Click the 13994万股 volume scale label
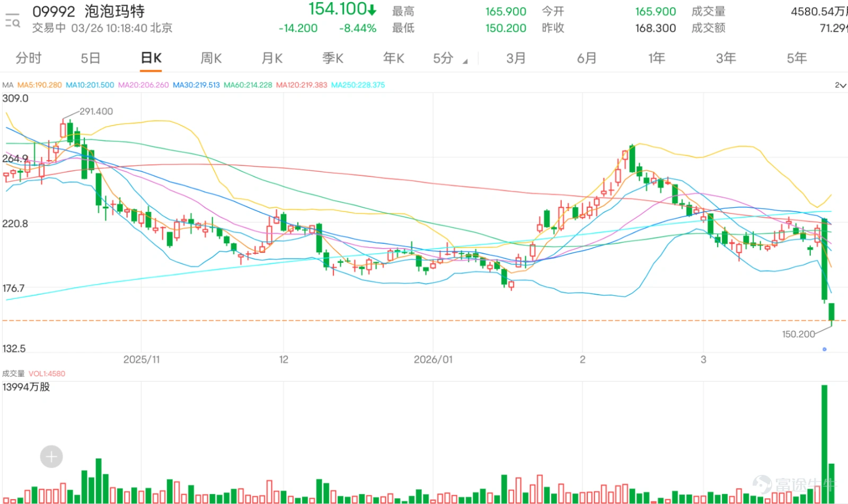848x504 pixels. [26, 387]
